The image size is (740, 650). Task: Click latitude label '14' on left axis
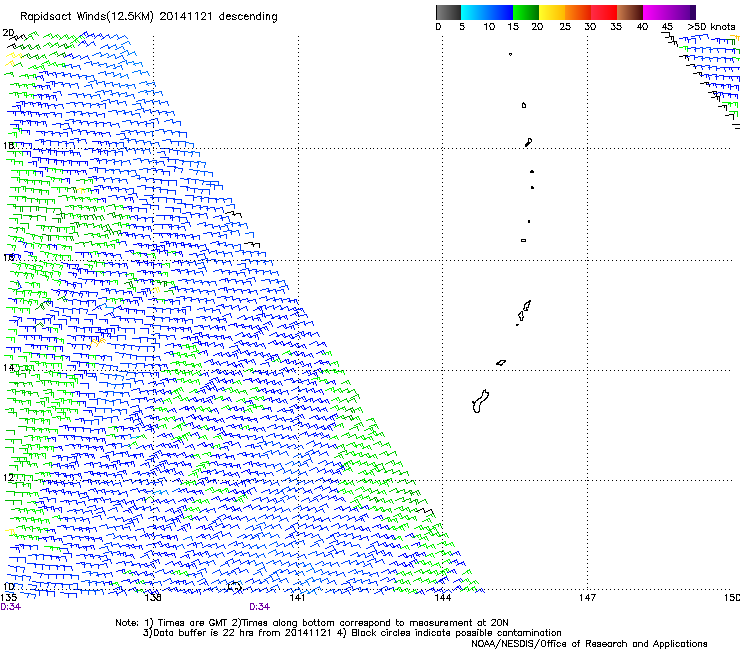tap(8, 367)
